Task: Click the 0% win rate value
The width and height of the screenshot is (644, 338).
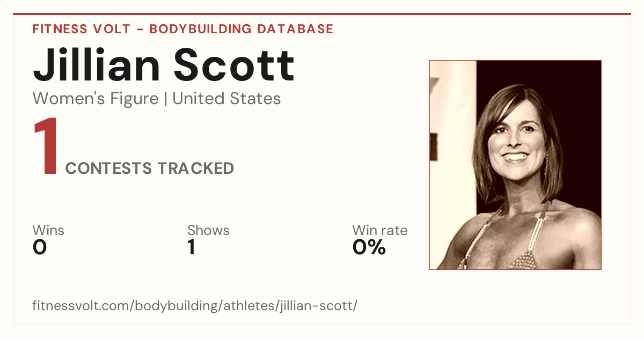Action: coord(369,247)
